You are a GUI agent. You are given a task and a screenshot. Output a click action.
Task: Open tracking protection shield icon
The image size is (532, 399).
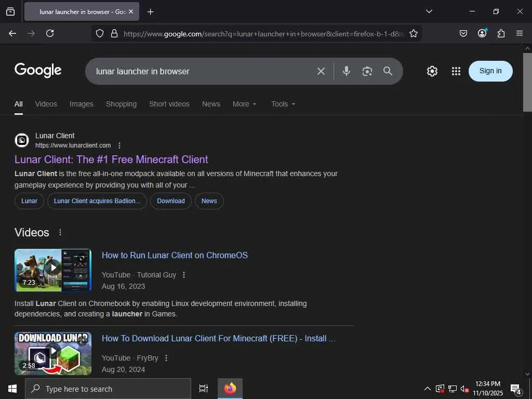(x=99, y=33)
